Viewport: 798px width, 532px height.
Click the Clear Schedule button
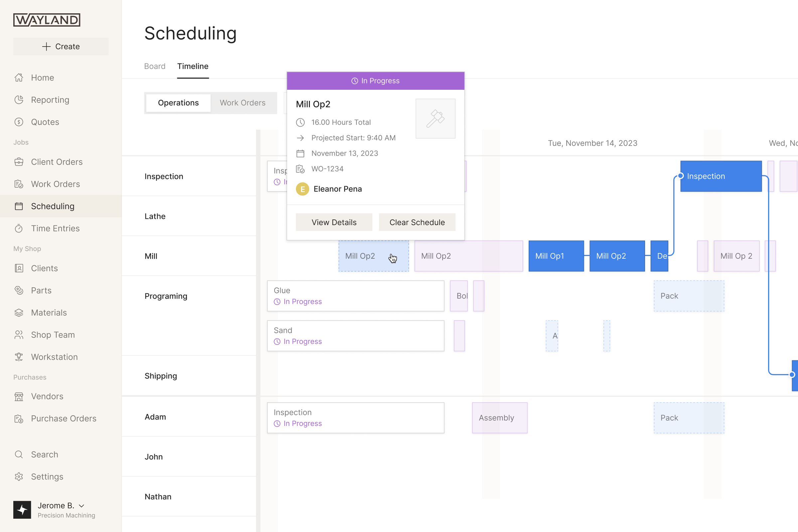pos(417,222)
